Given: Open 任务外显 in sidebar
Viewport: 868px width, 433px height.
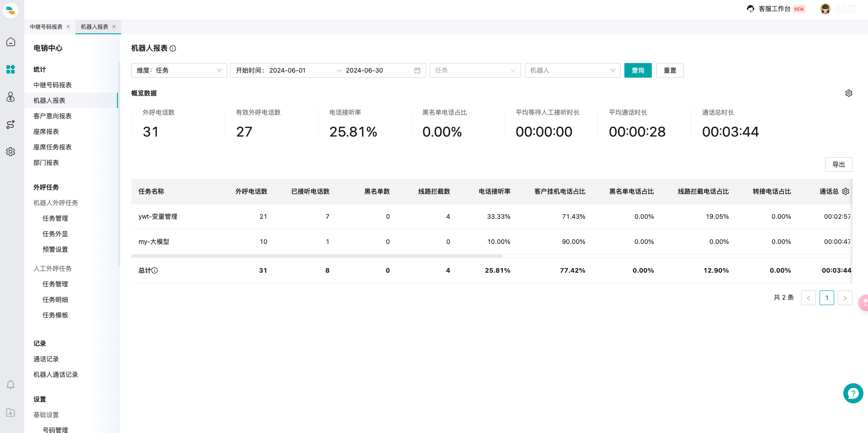Looking at the screenshot, I should (55, 234).
